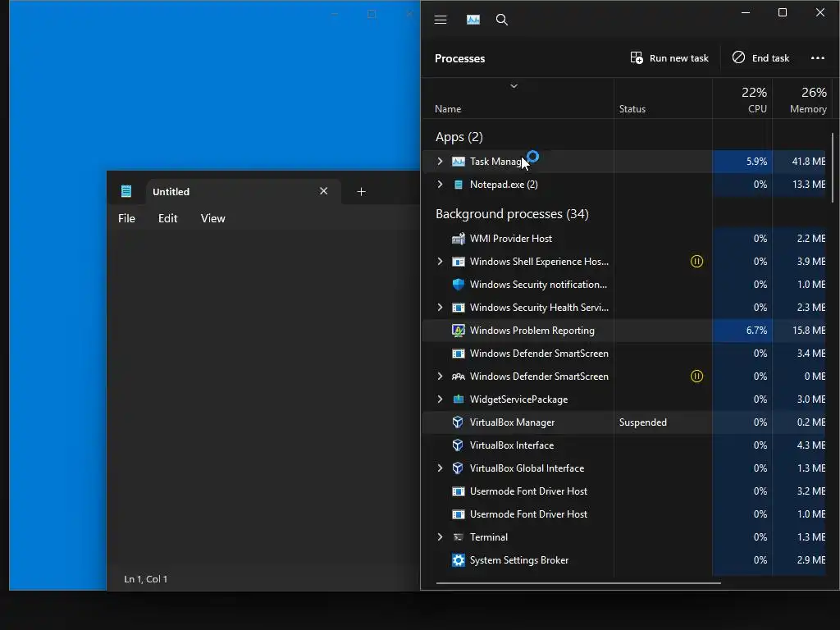Screen dimensions: 840x630
Task: Click the Notepad.exe row icon
Action: pos(458,185)
